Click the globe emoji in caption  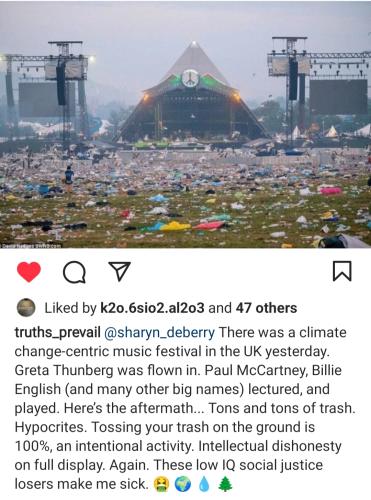click(x=183, y=484)
